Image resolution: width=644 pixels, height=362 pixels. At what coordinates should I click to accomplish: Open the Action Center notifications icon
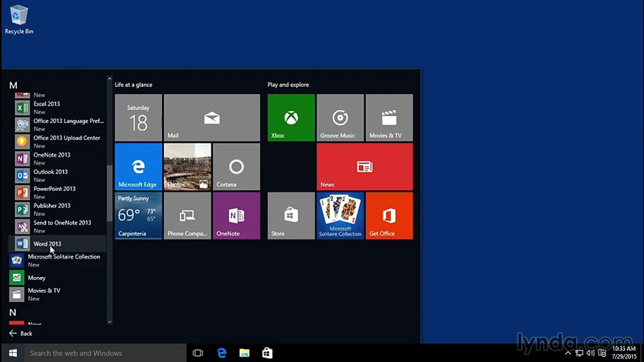(x=602, y=353)
